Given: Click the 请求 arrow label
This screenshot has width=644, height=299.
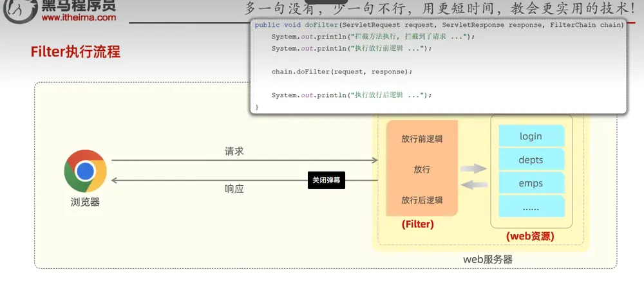Looking at the screenshot, I should 234,151.
